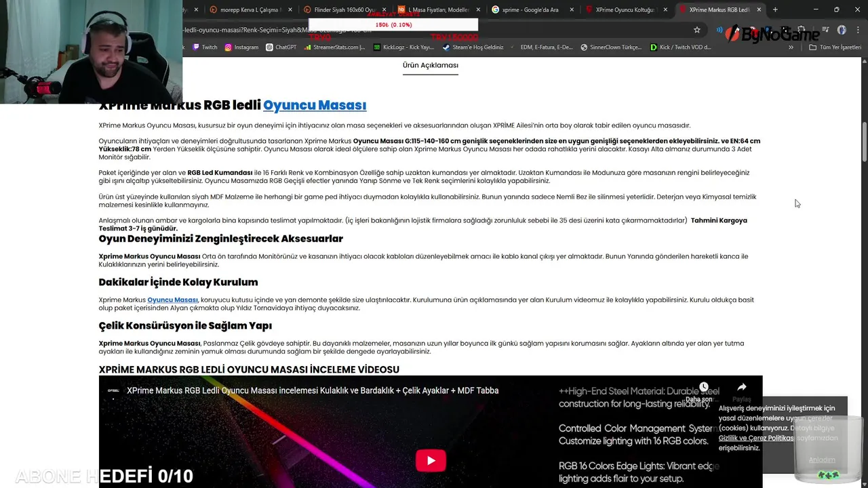Close the morepp Kerva L Çalışma tab
The width and height of the screenshot is (868, 488).
(x=290, y=9)
